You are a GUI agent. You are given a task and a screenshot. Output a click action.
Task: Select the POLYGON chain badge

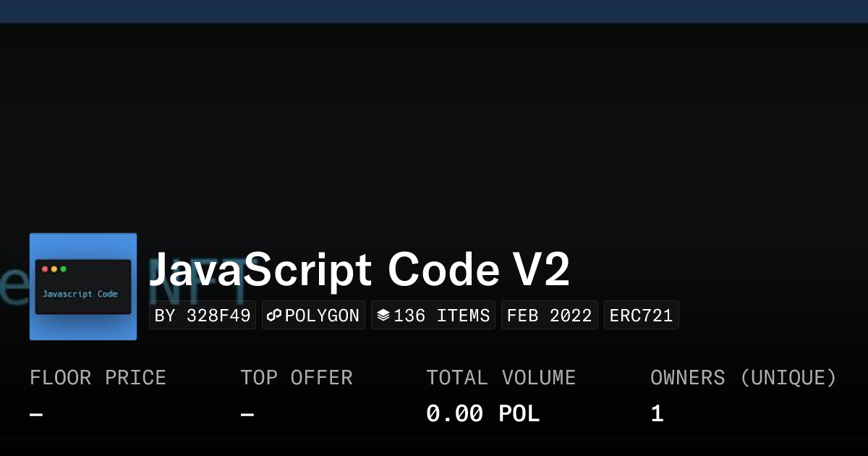click(x=313, y=316)
